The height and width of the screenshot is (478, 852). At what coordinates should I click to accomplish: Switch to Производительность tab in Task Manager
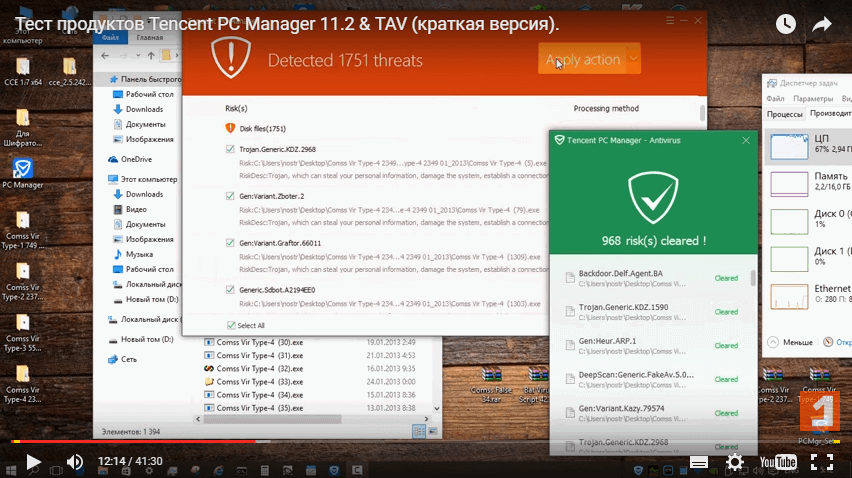pos(829,113)
